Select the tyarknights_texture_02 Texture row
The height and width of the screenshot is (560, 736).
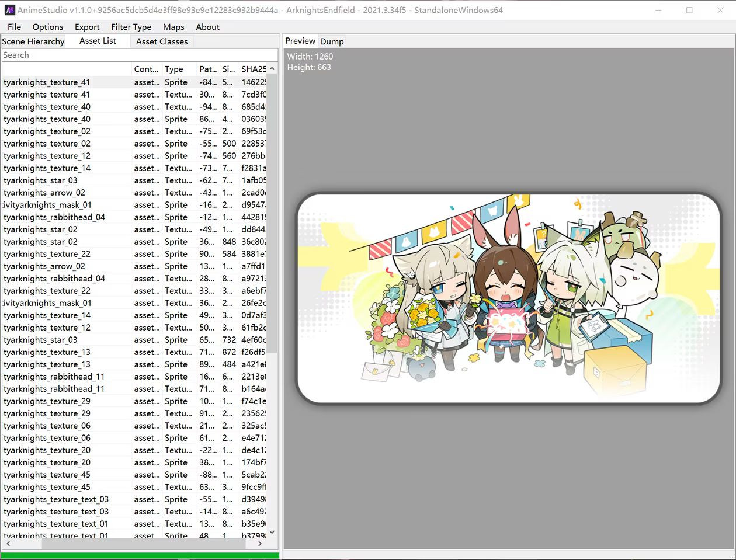pyautogui.click(x=134, y=131)
